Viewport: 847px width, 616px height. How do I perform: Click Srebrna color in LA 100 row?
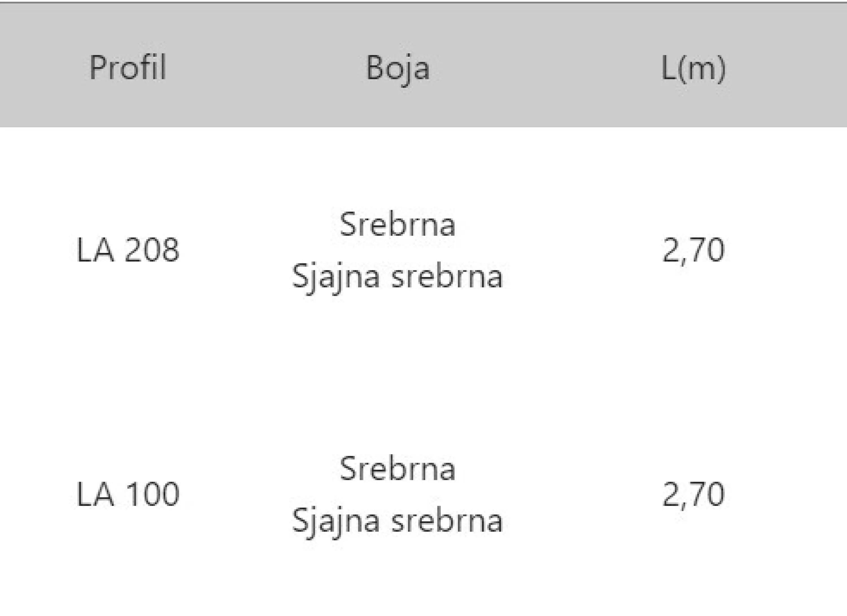click(397, 469)
